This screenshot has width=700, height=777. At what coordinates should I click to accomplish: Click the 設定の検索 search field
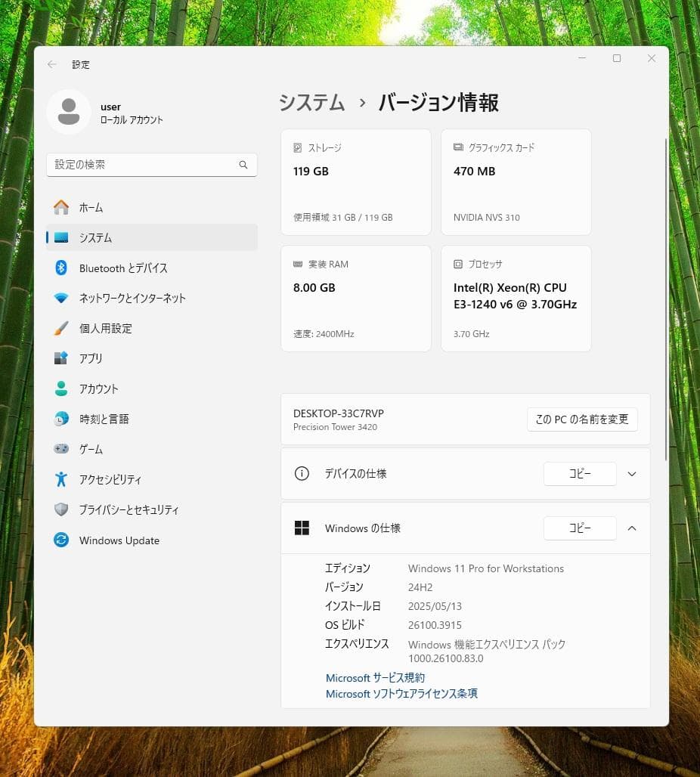(151, 165)
